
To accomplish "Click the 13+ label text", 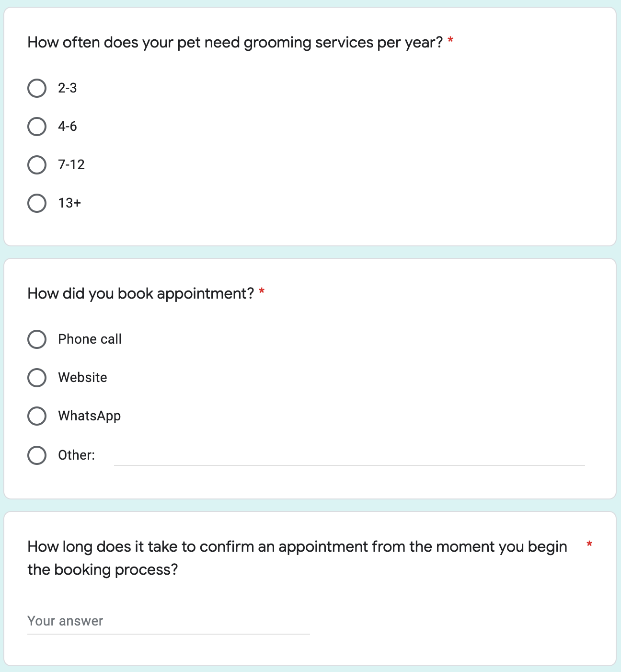I will click(69, 203).
